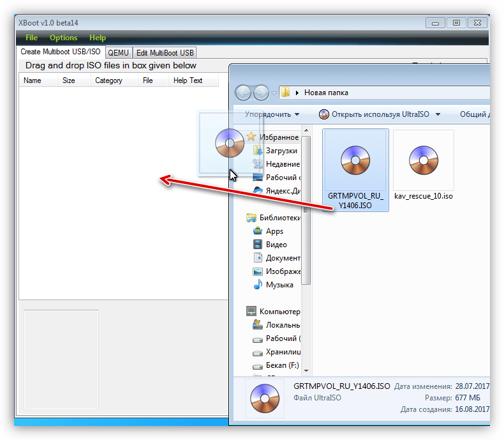Open Яндекс.Диск in the navigation pane
This screenshot has width=504, height=440.
click(283, 191)
